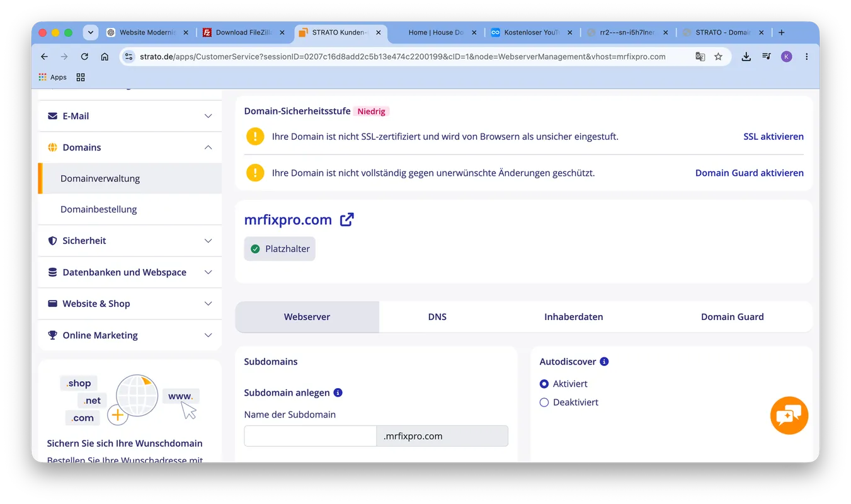Open the profile K avatar
851x504 pixels.
[786, 57]
